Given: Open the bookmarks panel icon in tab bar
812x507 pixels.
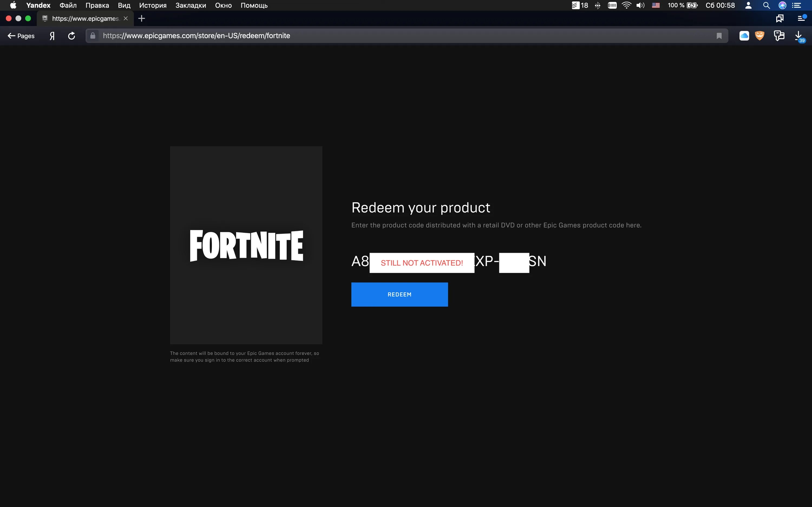Looking at the screenshot, I should pos(780,18).
